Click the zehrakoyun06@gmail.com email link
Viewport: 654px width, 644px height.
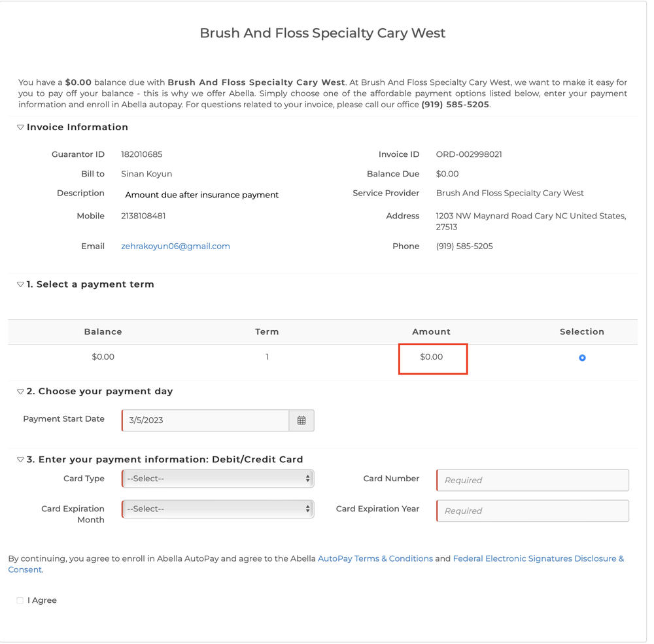175,246
